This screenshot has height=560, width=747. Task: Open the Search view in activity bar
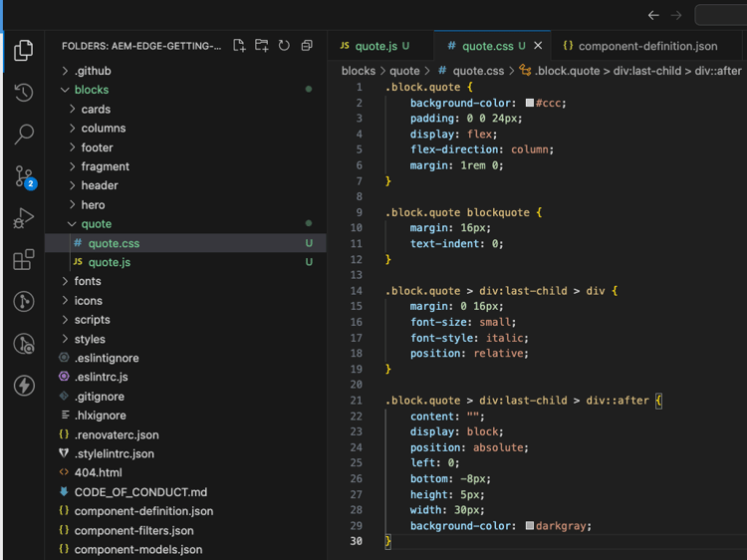(24, 134)
